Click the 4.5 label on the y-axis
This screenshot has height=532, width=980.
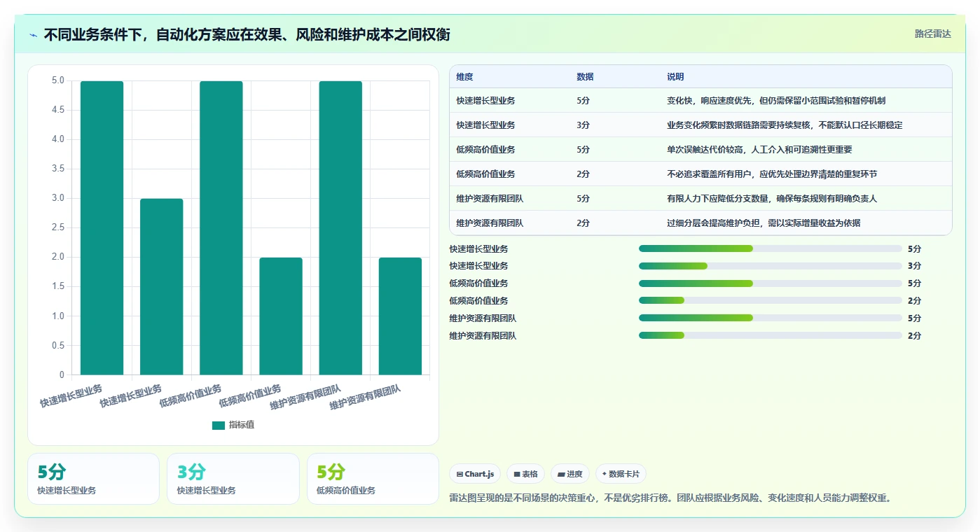(x=58, y=110)
